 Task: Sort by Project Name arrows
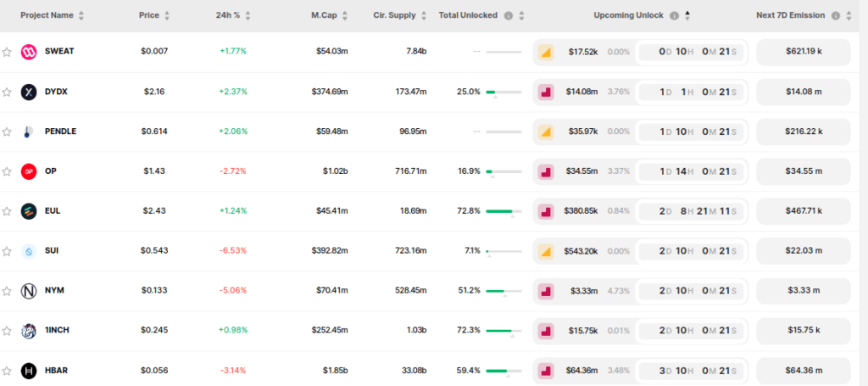click(x=81, y=15)
